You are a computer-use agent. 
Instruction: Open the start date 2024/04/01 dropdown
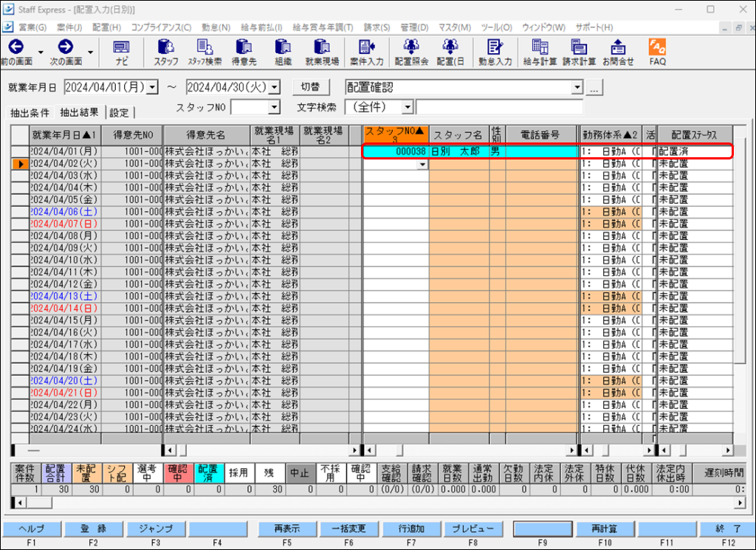coord(152,87)
